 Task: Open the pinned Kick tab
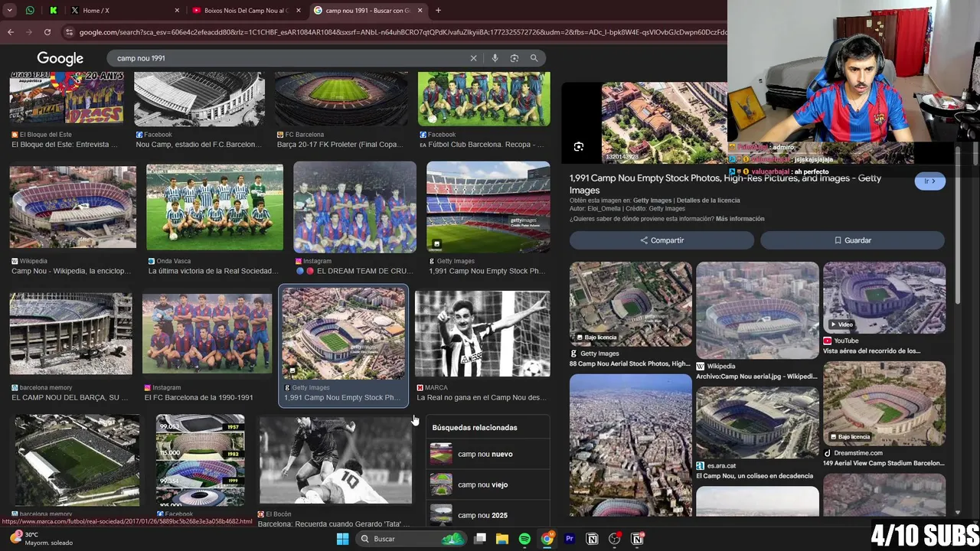[x=54, y=11]
